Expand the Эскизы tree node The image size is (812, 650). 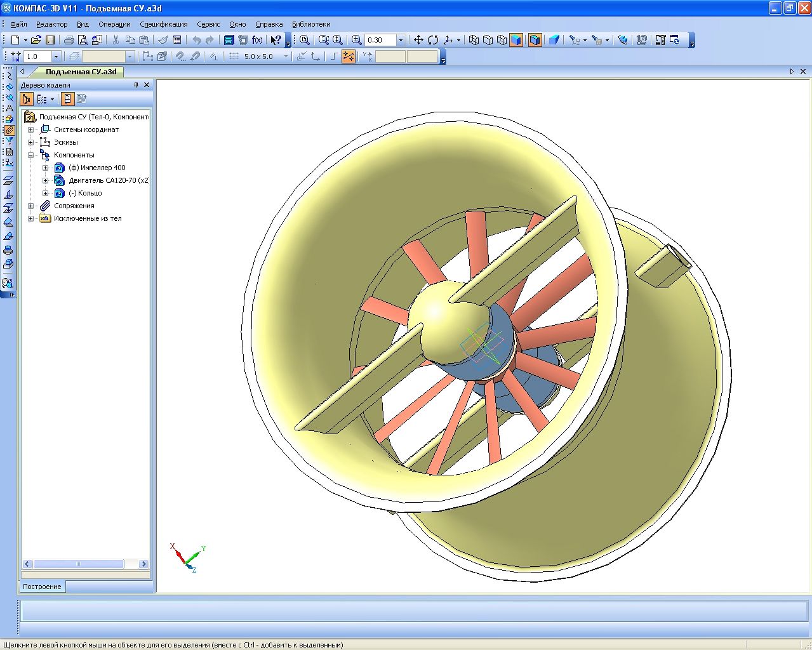click(30, 142)
